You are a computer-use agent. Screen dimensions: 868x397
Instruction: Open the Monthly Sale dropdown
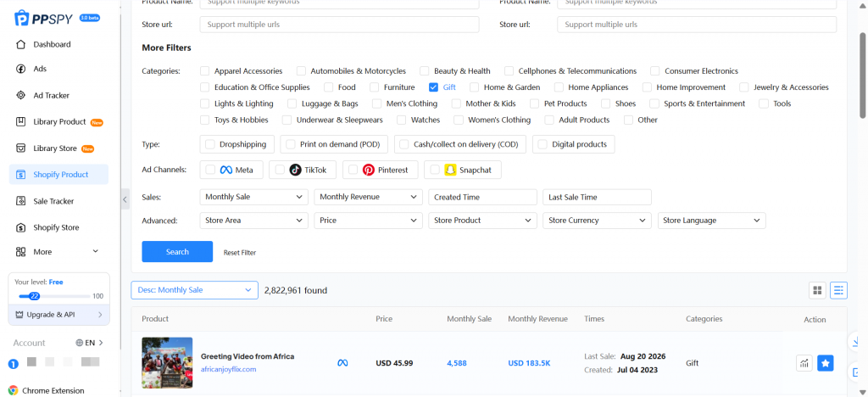tap(253, 197)
